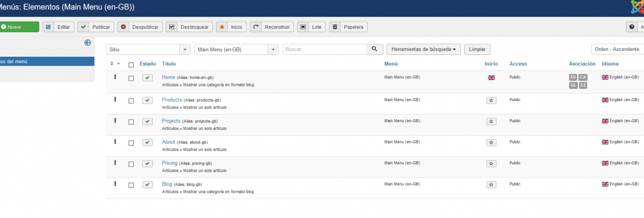The image size is (644, 218).
Task: Click the CA association badge
Action: (583, 78)
